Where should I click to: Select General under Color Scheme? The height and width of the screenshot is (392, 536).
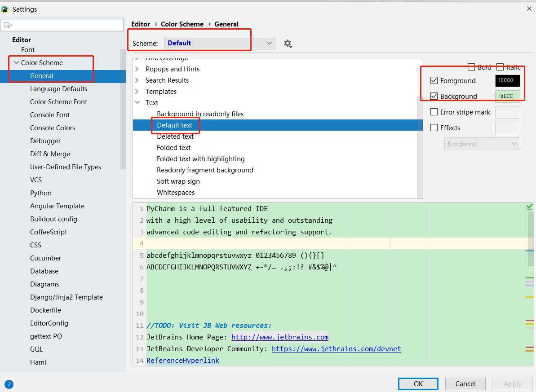click(41, 76)
